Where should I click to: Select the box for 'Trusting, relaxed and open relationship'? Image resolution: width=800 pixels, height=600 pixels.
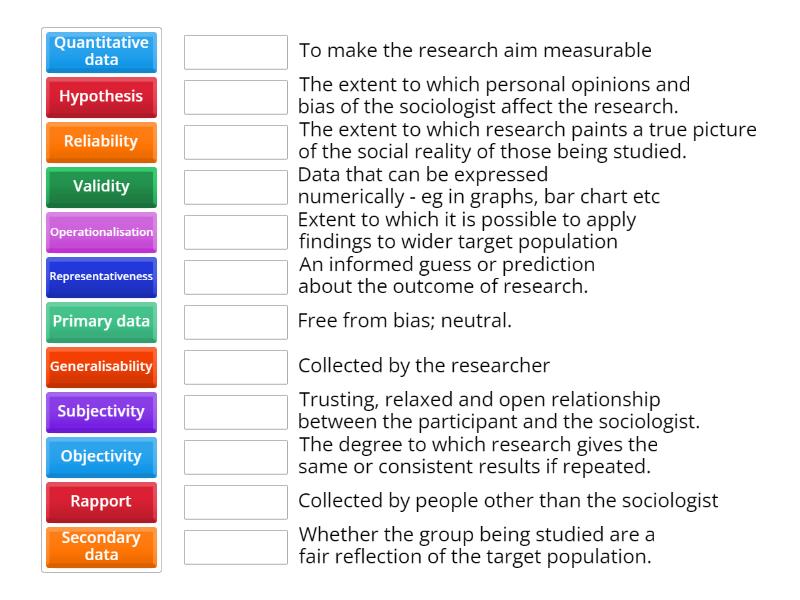tap(236, 412)
